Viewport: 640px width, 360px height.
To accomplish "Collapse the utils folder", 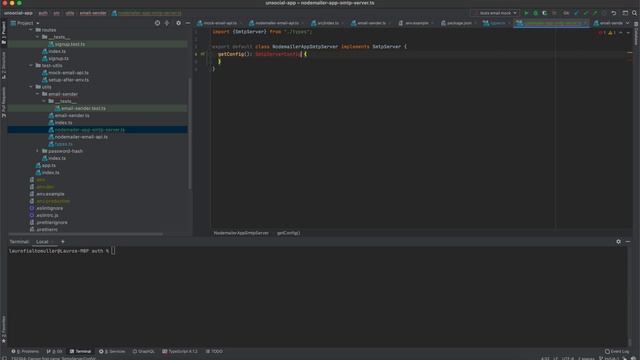I will [x=31, y=87].
